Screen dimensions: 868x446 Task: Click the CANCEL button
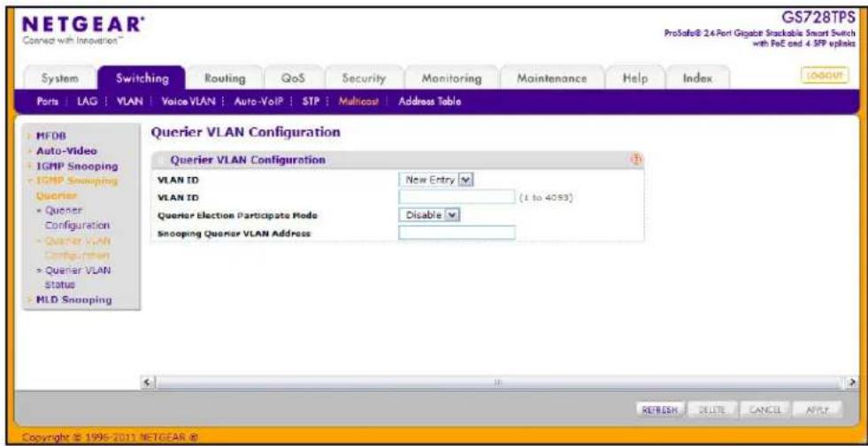(x=764, y=410)
